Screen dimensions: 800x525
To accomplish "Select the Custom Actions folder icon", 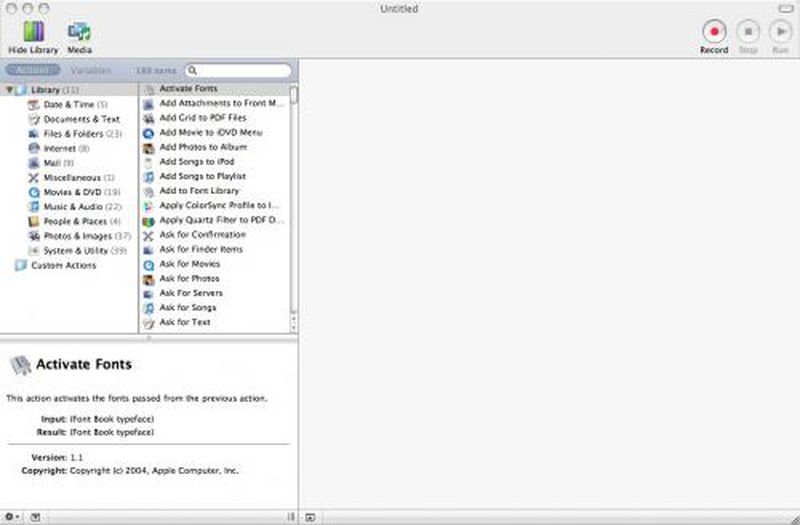I will click(x=21, y=265).
